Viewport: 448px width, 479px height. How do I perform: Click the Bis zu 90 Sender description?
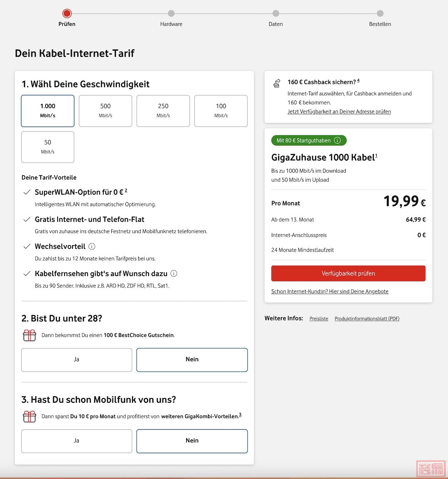pyautogui.click(x=102, y=286)
